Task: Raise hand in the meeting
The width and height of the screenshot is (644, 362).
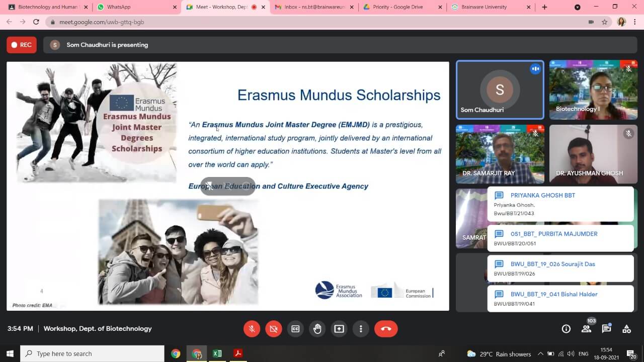Action: click(x=317, y=329)
